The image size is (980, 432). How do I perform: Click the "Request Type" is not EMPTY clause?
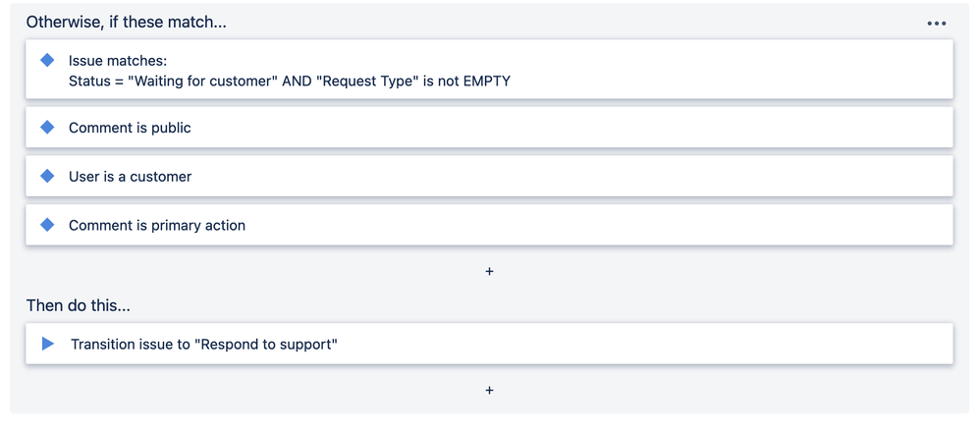click(x=412, y=81)
